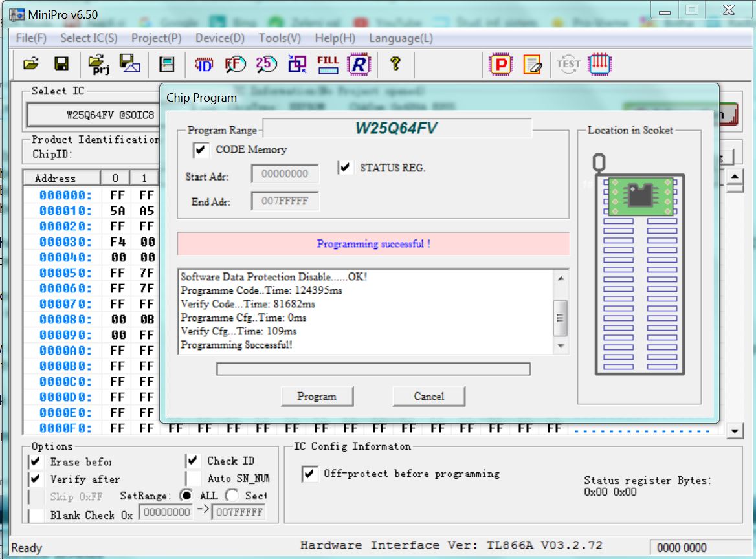This screenshot has height=559, width=756.
Task: Click the Program chip P icon
Action: coord(500,64)
